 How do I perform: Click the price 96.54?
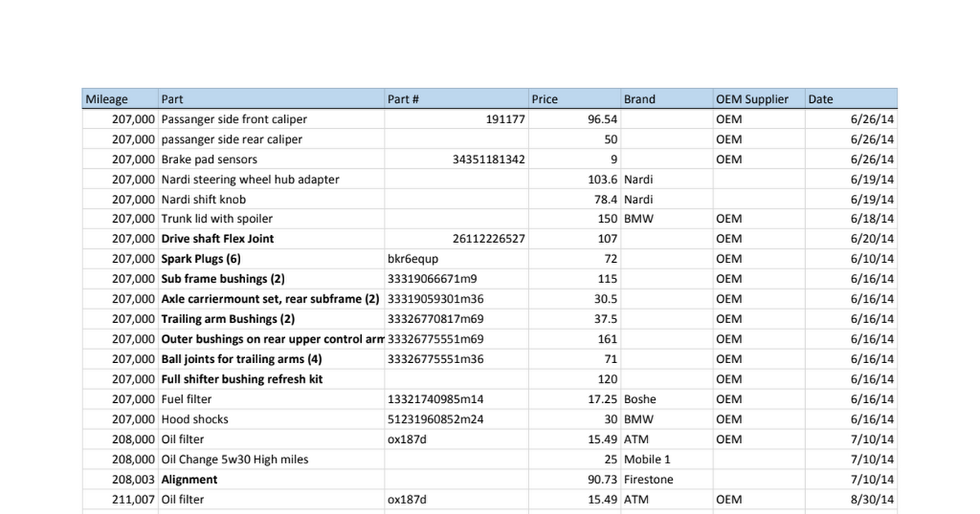click(575, 119)
